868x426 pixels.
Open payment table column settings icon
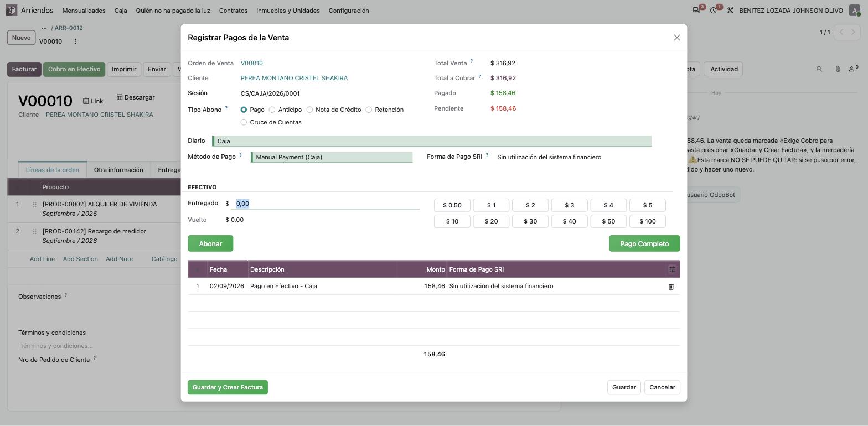672,269
